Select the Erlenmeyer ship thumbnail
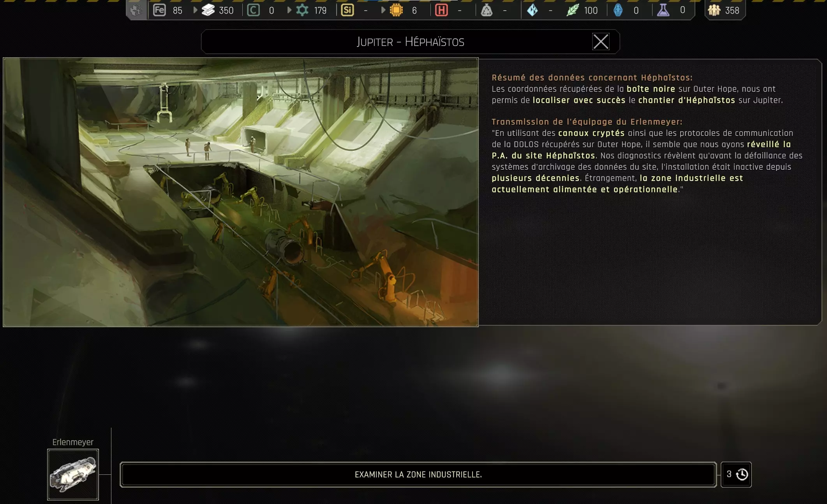This screenshot has height=504, width=827. [73, 474]
